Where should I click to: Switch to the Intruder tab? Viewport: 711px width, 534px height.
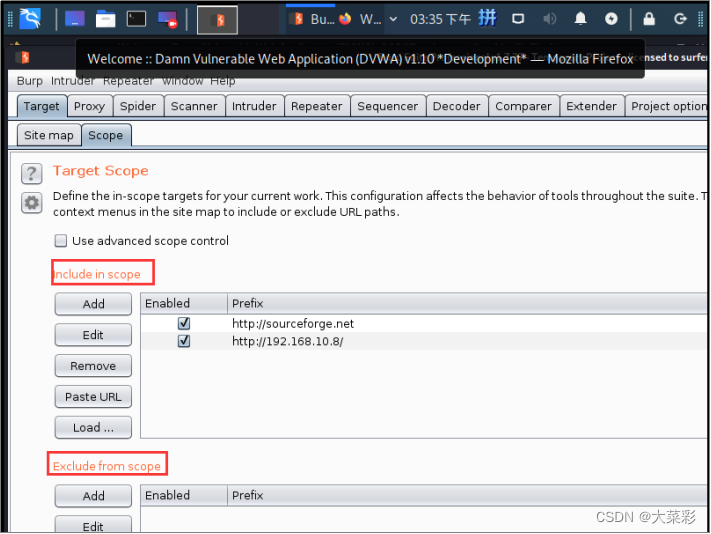(254, 106)
